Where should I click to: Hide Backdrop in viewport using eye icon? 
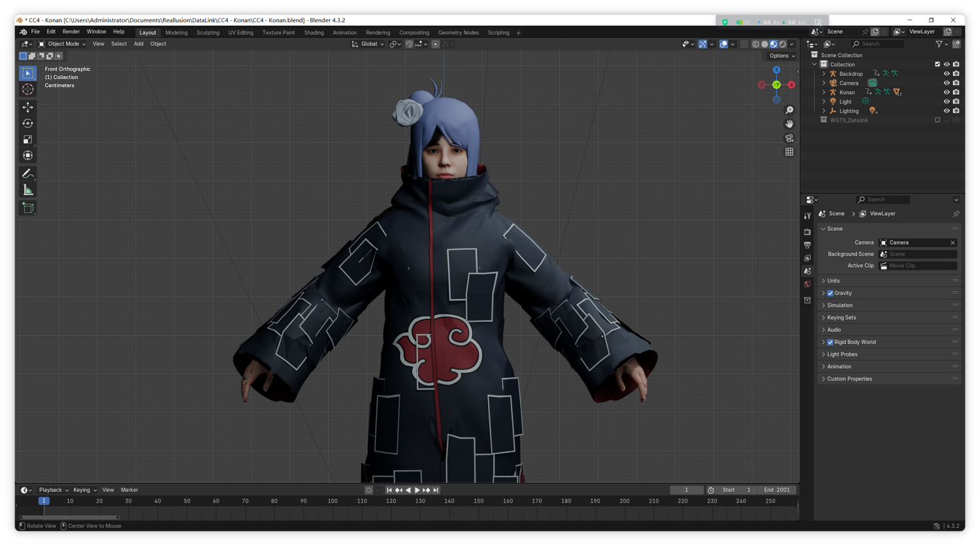tap(946, 74)
